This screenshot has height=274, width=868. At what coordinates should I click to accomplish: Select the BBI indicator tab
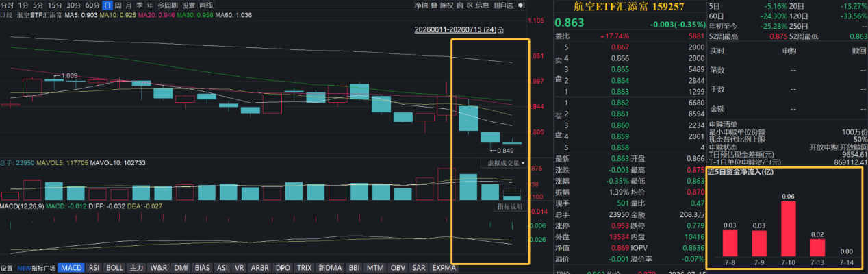[x=354, y=268]
